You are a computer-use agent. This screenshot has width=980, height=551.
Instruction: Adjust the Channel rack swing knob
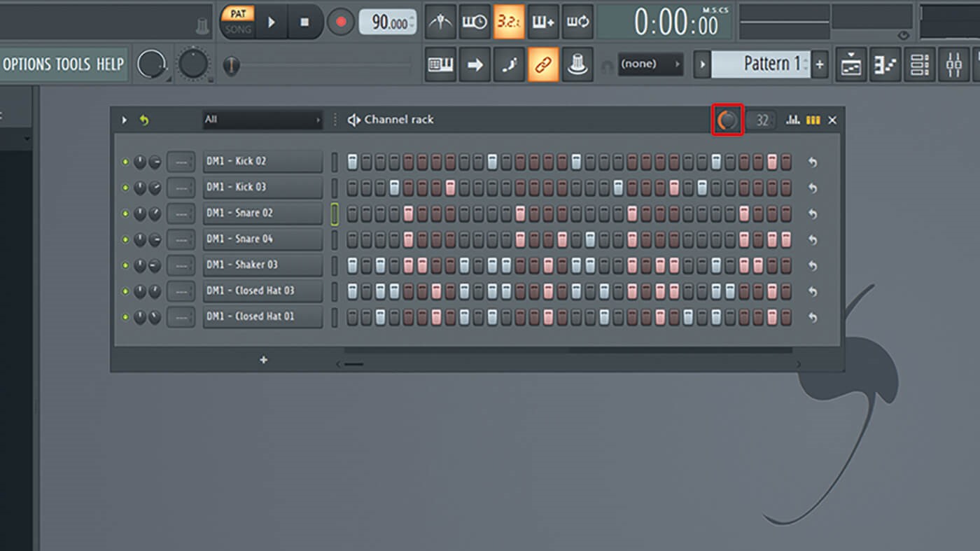coord(727,120)
